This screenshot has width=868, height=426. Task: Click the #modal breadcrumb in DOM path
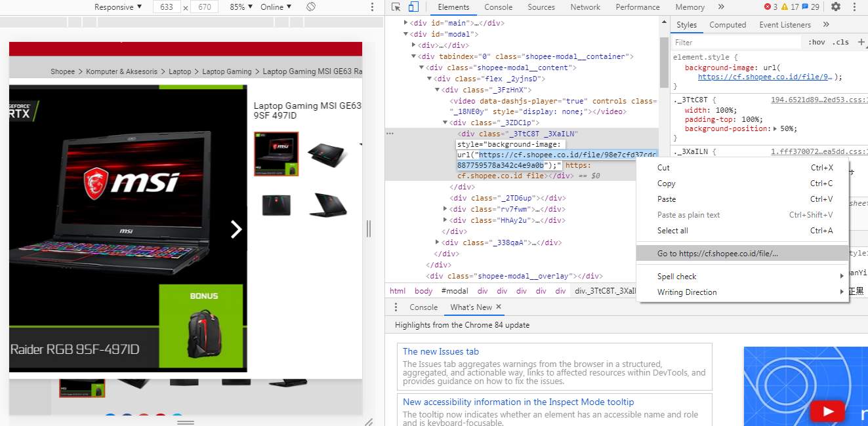tap(455, 291)
